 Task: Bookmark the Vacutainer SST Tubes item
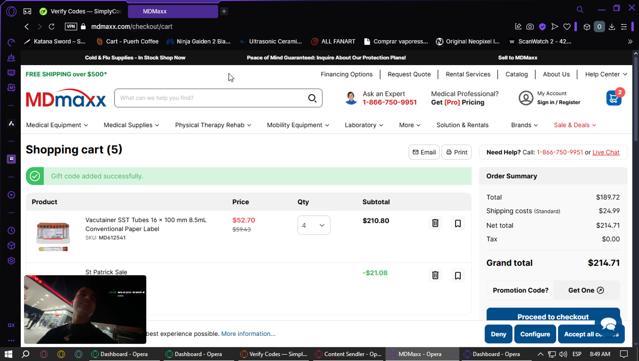pyautogui.click(x=458, y=223)
